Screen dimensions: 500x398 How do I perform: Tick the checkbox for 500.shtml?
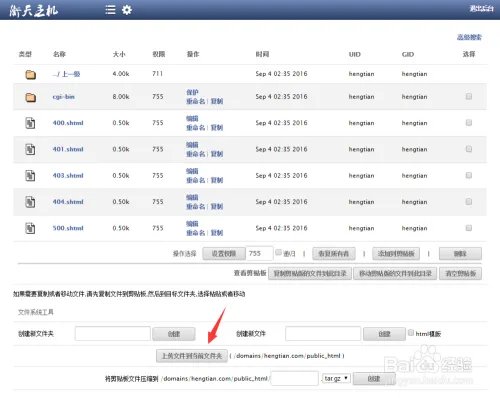click(x=469, y=228)
